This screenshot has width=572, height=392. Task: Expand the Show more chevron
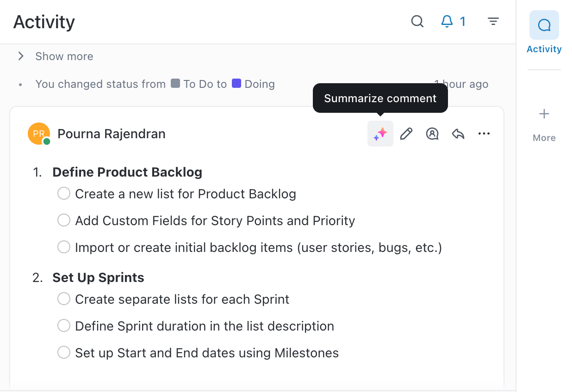click(x=21, y=56)
